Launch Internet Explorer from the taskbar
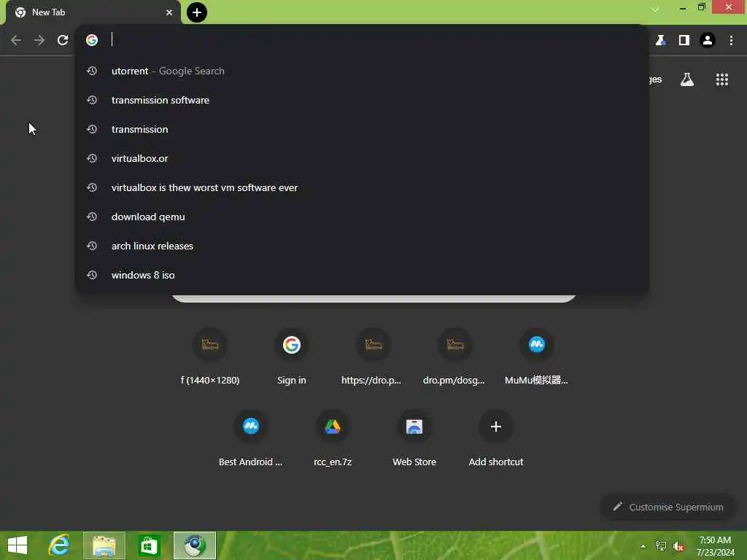 click(x=60, y=545)
